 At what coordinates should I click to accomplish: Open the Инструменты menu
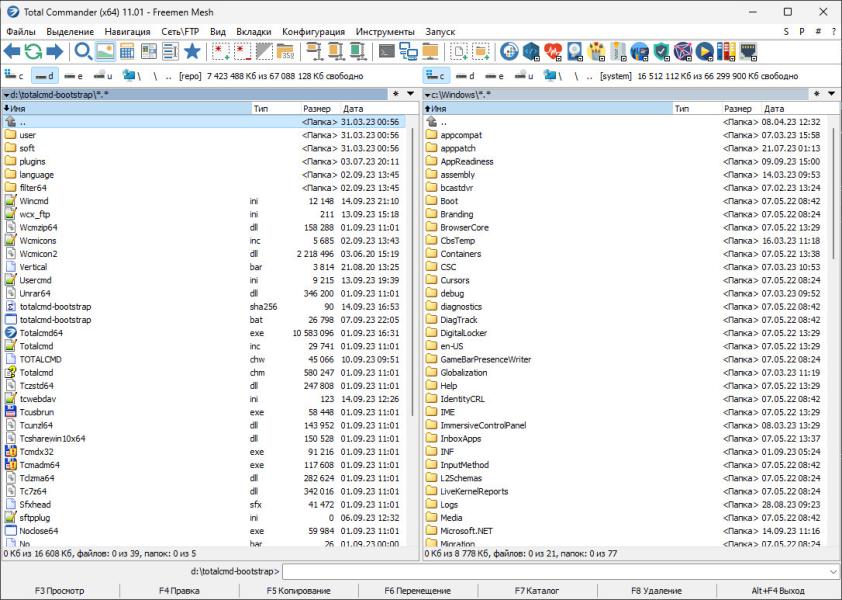click(385, 32)
